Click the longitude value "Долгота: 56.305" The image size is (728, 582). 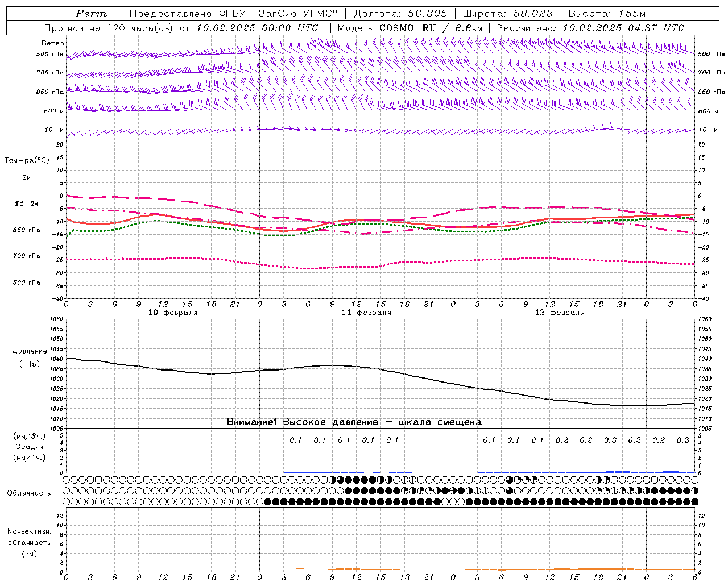tap(400, 14)
